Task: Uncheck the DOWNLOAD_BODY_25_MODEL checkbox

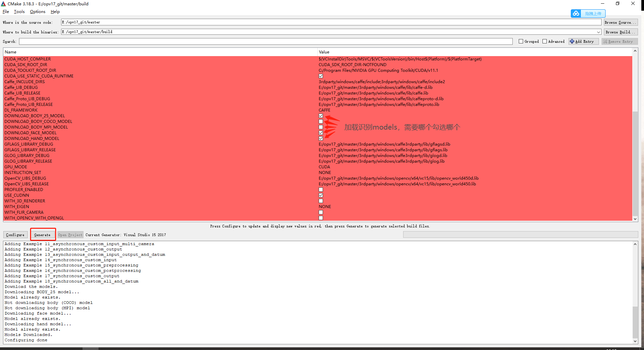Action: point(321,116)
